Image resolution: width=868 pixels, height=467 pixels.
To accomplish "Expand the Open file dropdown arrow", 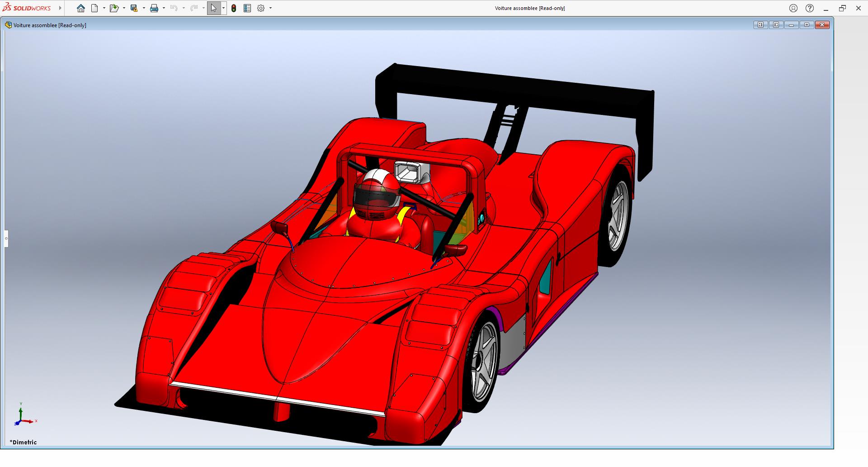I will [x=124, y=8].
